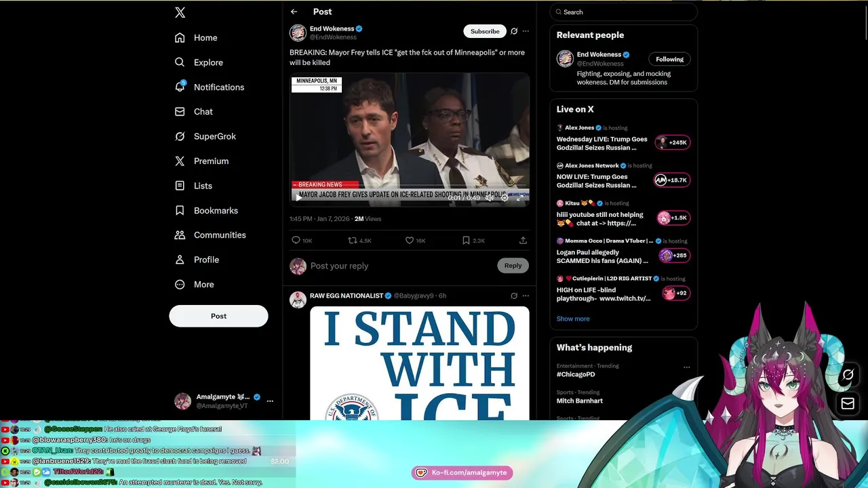Open Notifications in the sidebar
Viewport: 868px width, 488px height.
pos(210,87)
